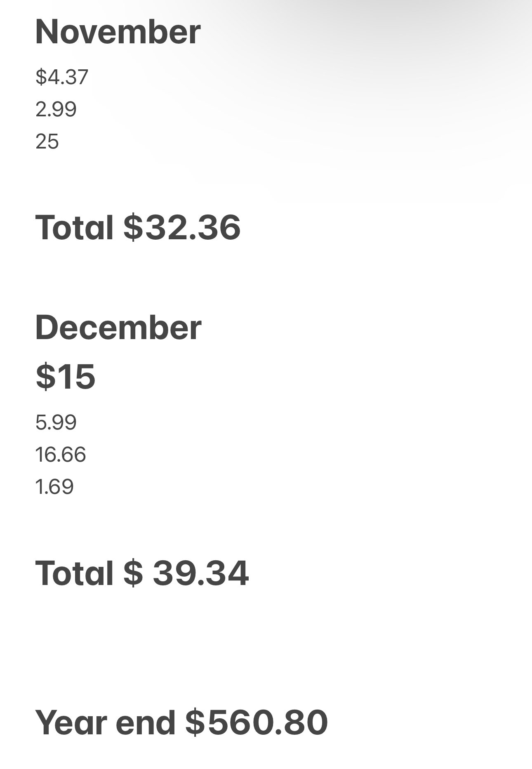The image size is (532, 769).
Task: Place cursor in the November heading
Action: [118, 32]
